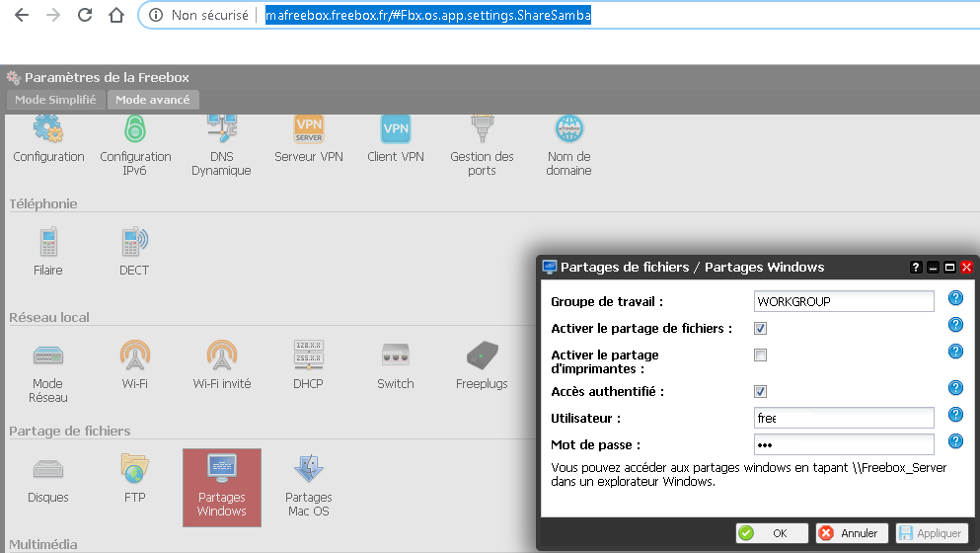Click the Annuler button
Image resolution: width=980 pixels, height=553 pixels.
click(852, 533)
